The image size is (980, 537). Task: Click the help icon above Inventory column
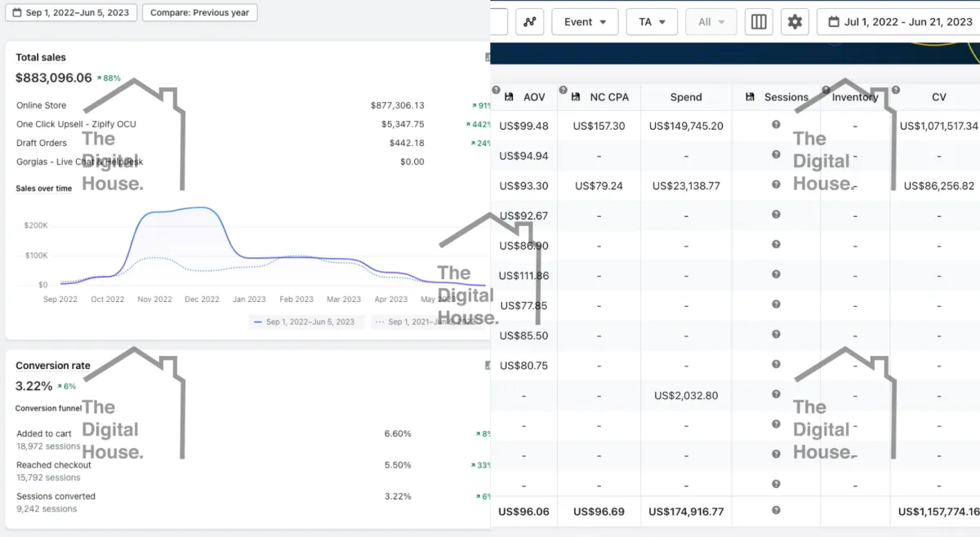[x=825, y=89]
